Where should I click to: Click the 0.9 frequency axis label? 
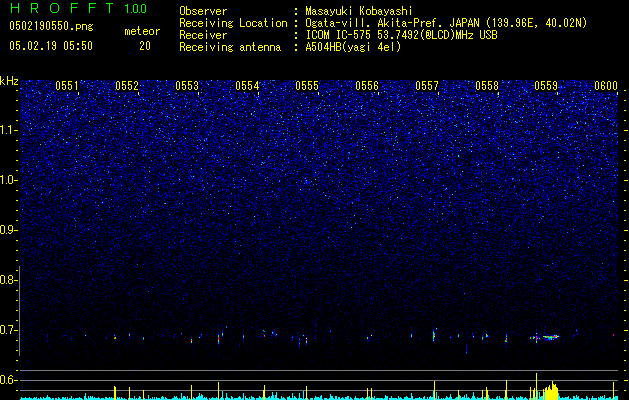click(7, 230)
